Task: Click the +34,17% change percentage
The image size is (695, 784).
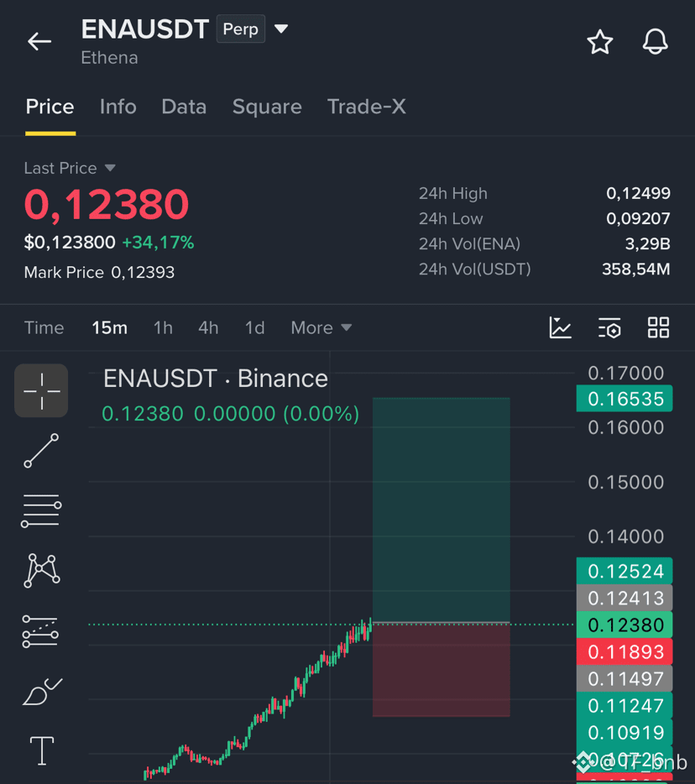Action: point(158,243)
